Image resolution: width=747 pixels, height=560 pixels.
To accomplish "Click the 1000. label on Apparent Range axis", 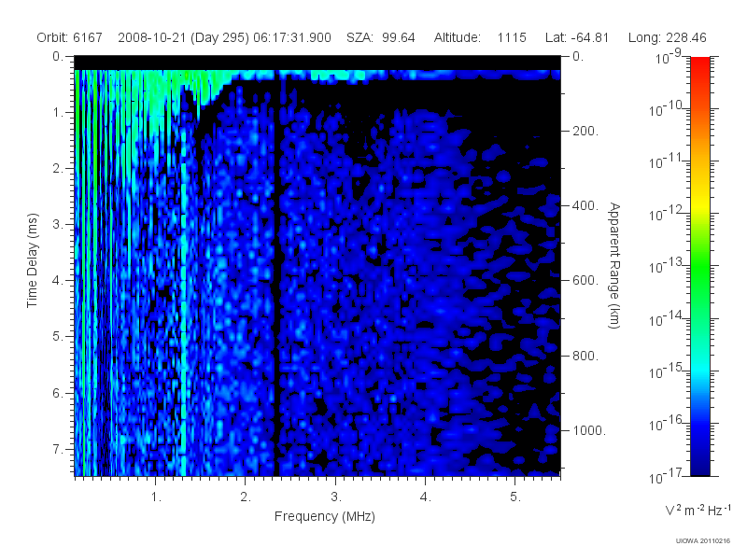I will pyautogui.click(x=589, y=430).
